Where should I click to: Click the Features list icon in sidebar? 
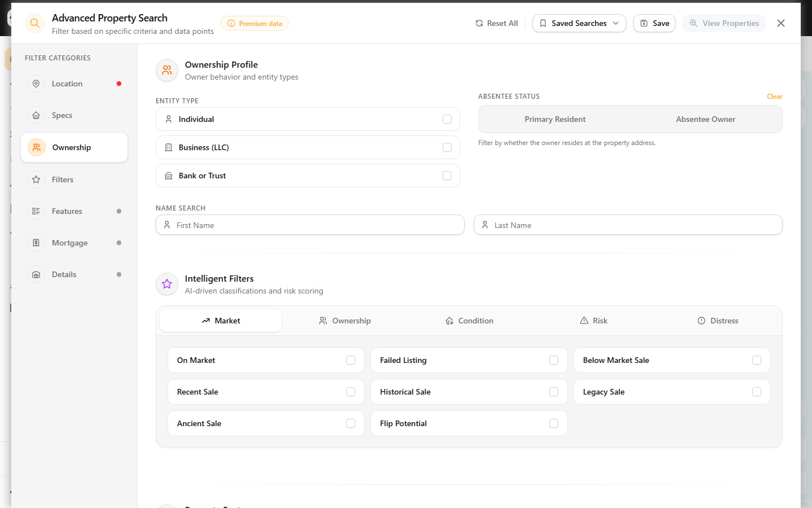coord(36,211)
